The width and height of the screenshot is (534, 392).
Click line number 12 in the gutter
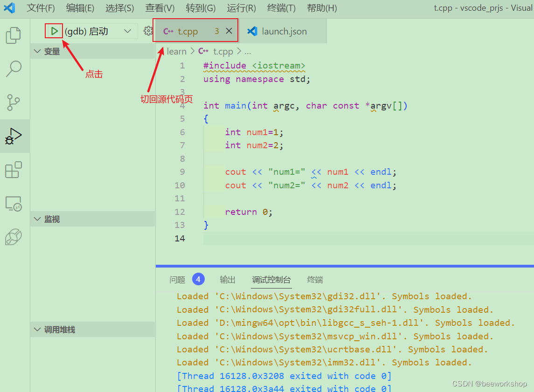(180, 212)
